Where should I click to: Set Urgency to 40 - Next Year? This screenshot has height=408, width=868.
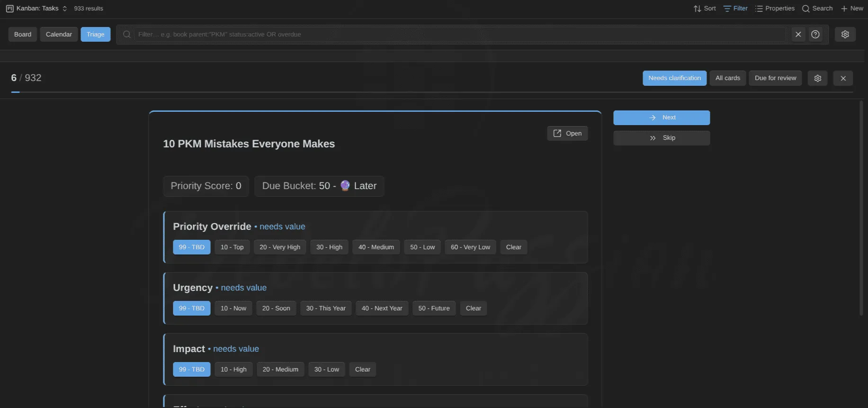coord(382,308)
